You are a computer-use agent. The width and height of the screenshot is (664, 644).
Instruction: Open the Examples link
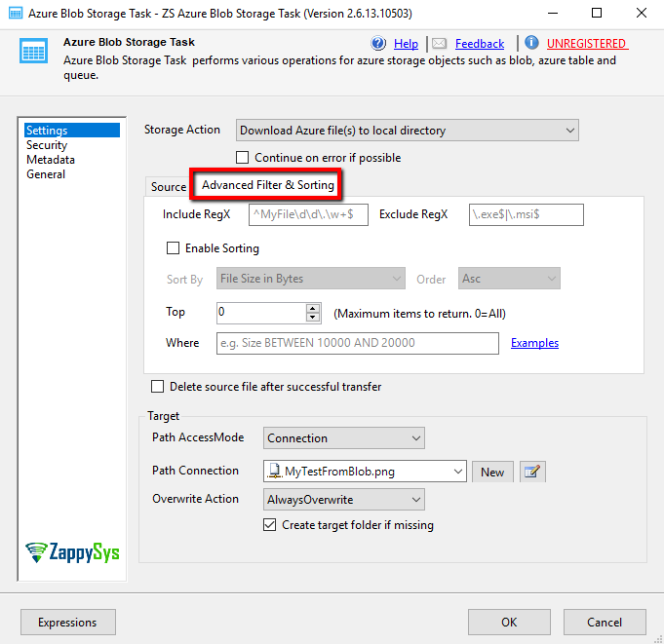[x=534, y=343]
